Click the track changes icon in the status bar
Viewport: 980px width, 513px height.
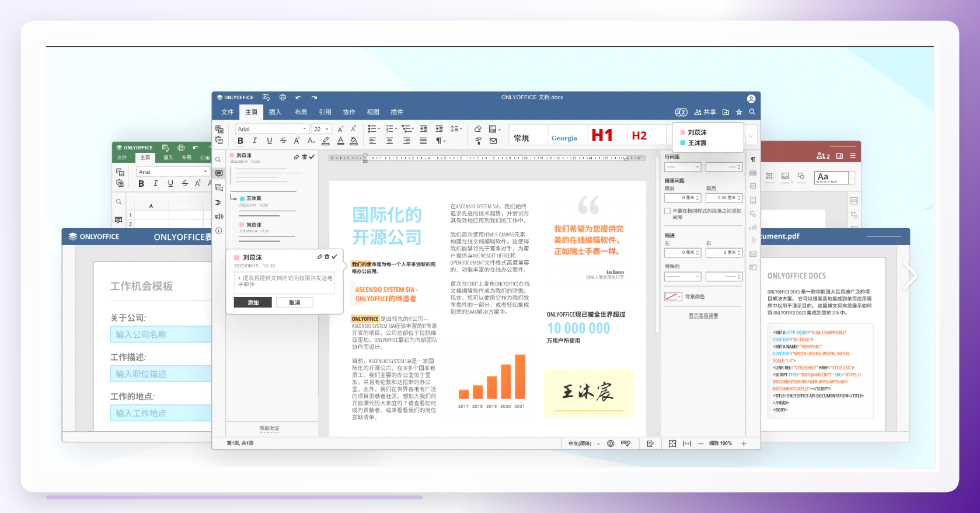coord(650,444)
